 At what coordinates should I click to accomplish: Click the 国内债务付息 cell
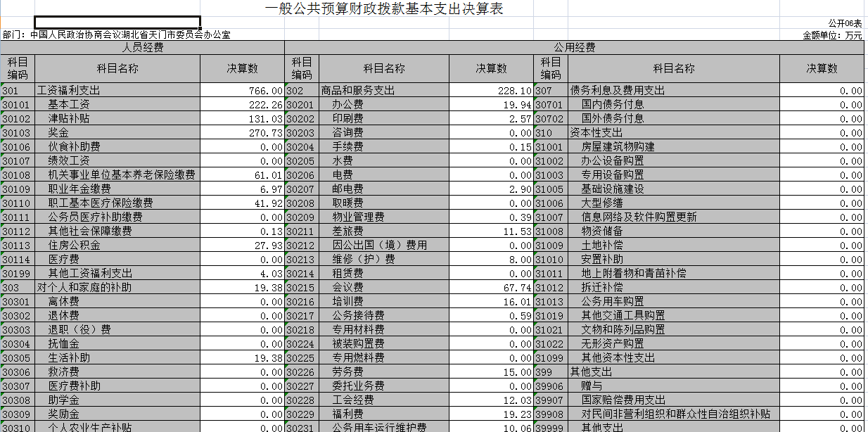[x=674, y=105]
